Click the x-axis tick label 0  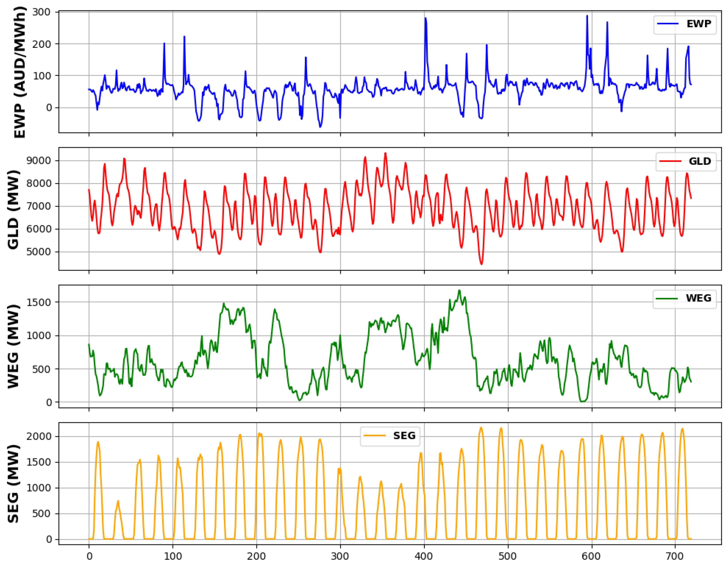click(89, 556)
